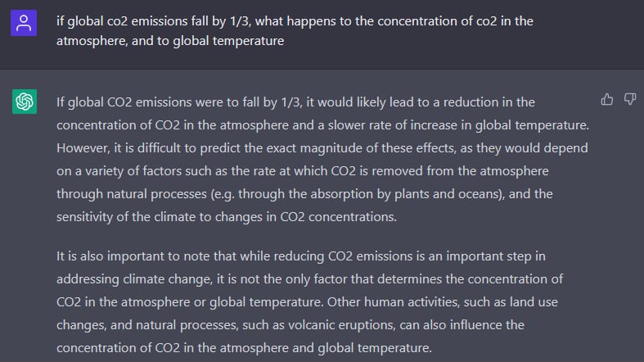Screen dimensions: 644x362
Task: Click "Other human activities" in the second paragraph
Action: [392, 301]
